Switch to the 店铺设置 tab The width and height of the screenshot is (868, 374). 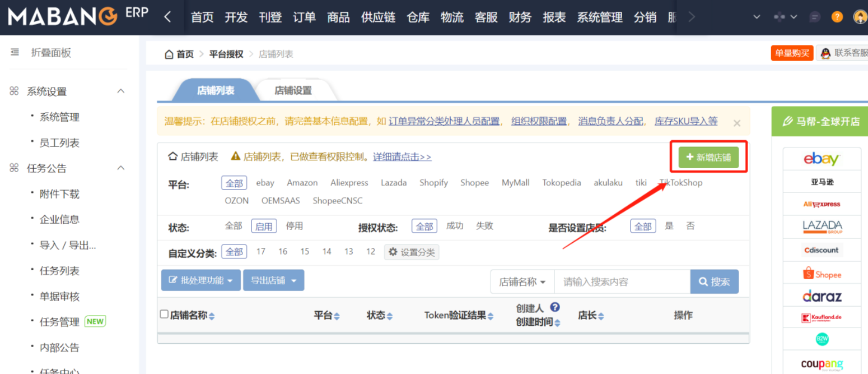(293, 90)
